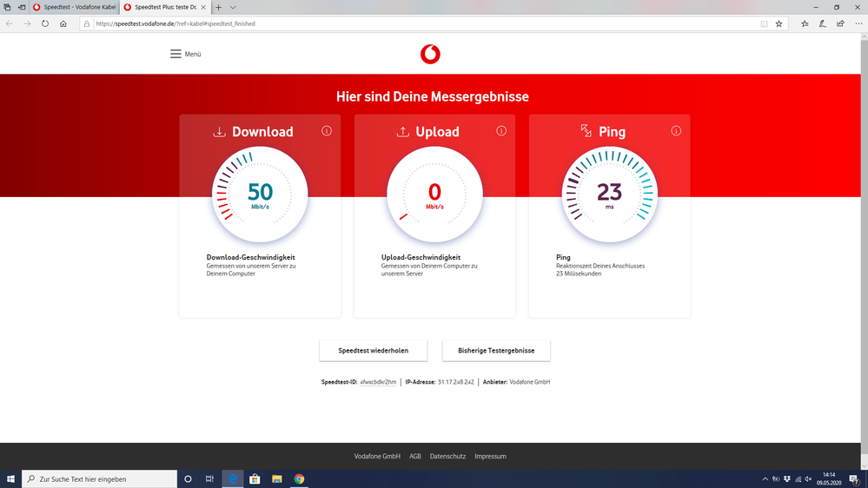Add page to favorites star
Viewport: 868px width, 488px height.
coord(779,23)
